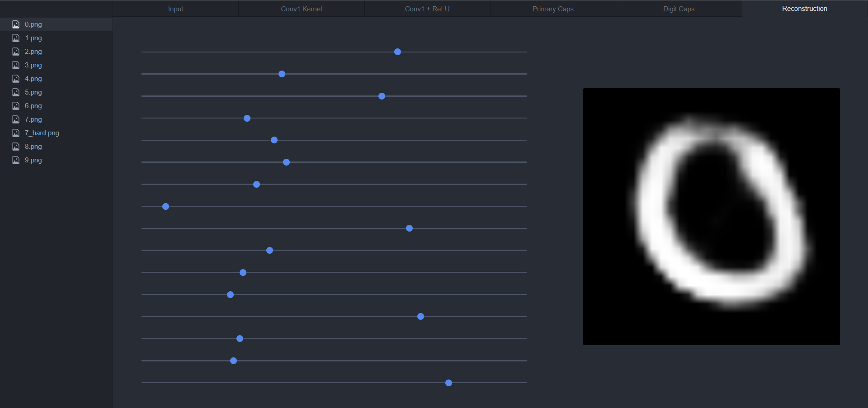Switch to the Input tab
This screenshot has height=408, width=868.
coord(175,9)
